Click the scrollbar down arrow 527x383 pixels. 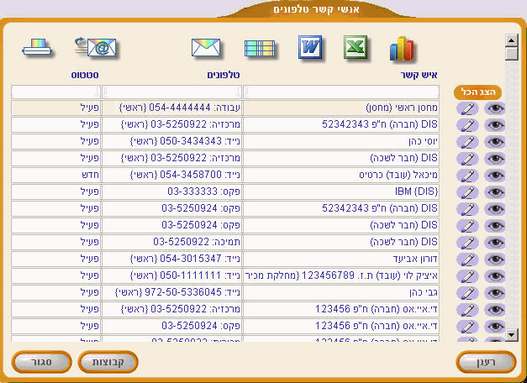[512, 334]
